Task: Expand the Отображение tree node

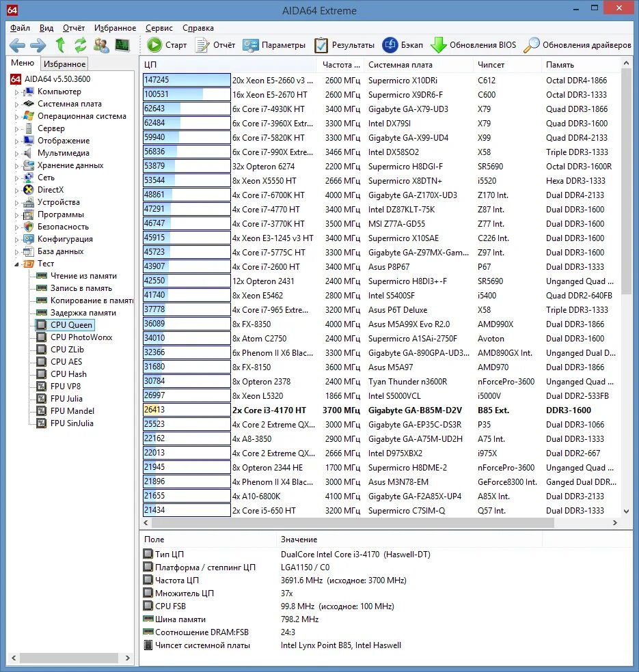Action: pos(16,141)
